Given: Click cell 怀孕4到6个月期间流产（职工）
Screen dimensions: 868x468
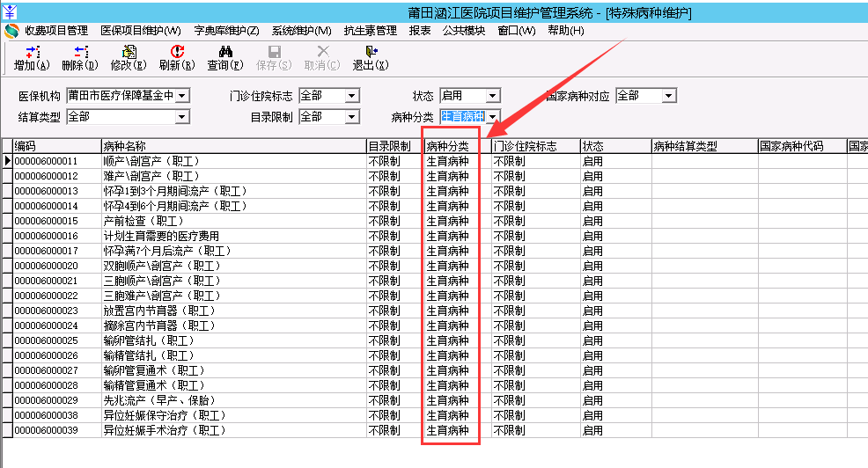Looking at the screenshot, I should 234,207.
